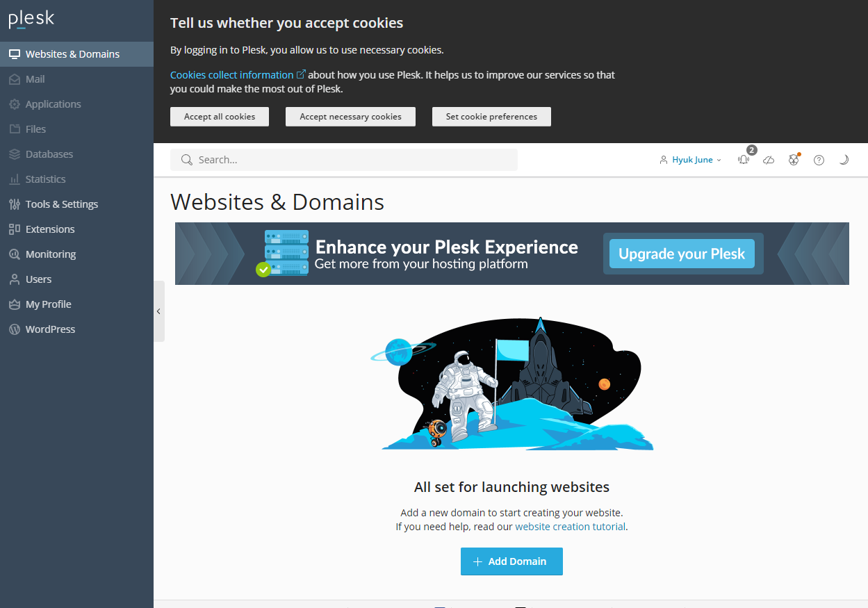Screen dimensions: 868x608
Task: Click Upgrade your Plesk button
Action: click(x=682, y=254)
